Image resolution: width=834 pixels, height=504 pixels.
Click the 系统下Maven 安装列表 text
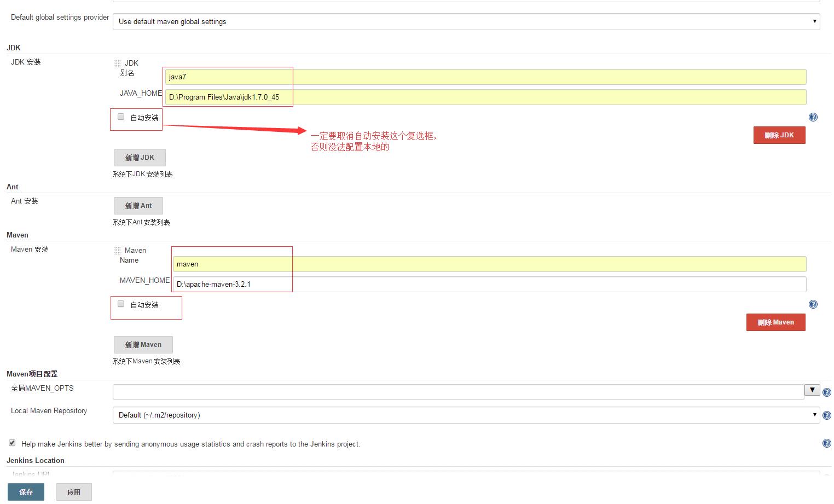point(147,361)
